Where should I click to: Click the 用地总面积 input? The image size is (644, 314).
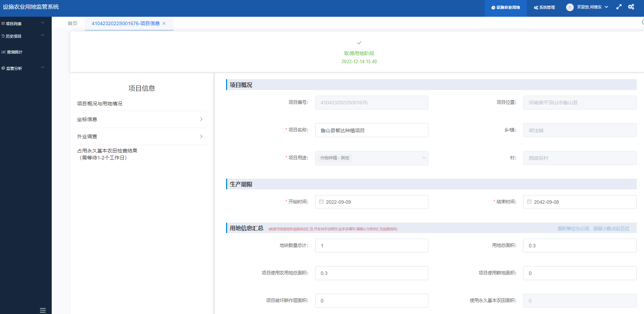coord(580,246)
